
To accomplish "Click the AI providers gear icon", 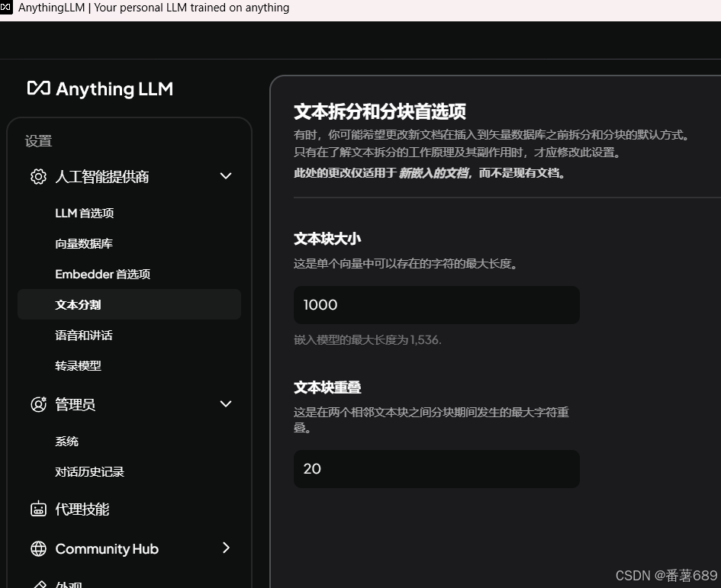I will (39, 176).
